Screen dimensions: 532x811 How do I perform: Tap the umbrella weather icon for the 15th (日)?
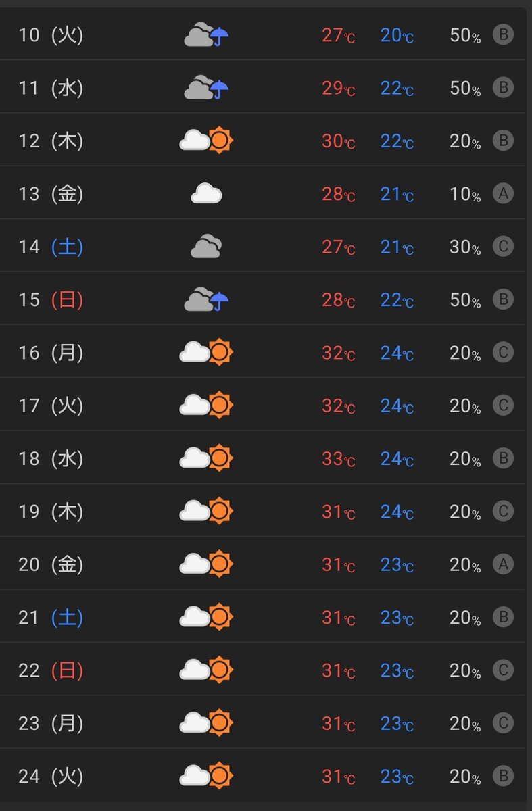[x=206, y=299]
